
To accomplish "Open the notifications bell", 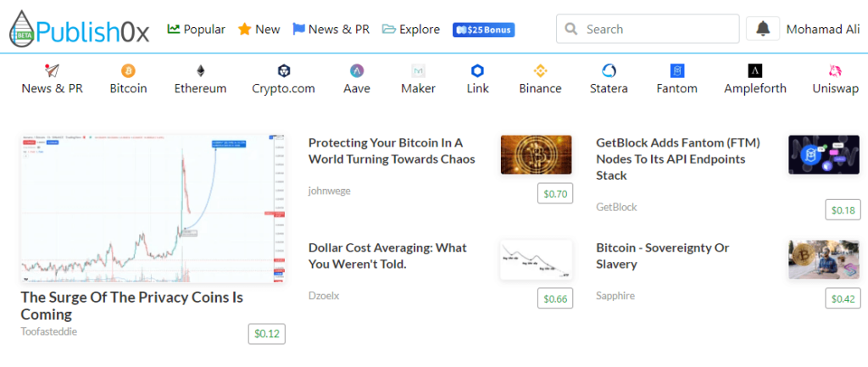I will 762,29.
